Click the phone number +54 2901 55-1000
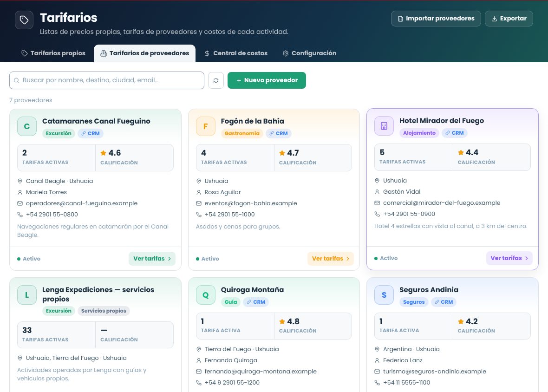The image size is (548, 392). [x=229, y=215]
